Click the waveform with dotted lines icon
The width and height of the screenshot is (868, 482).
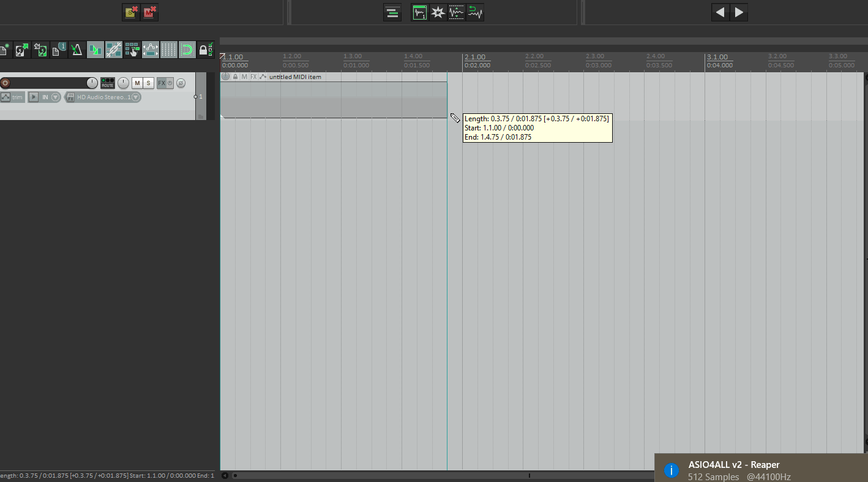point(457,12)
